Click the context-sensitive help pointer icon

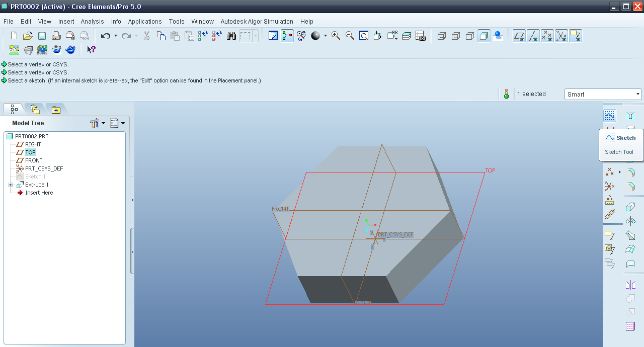tap(91, 50)
